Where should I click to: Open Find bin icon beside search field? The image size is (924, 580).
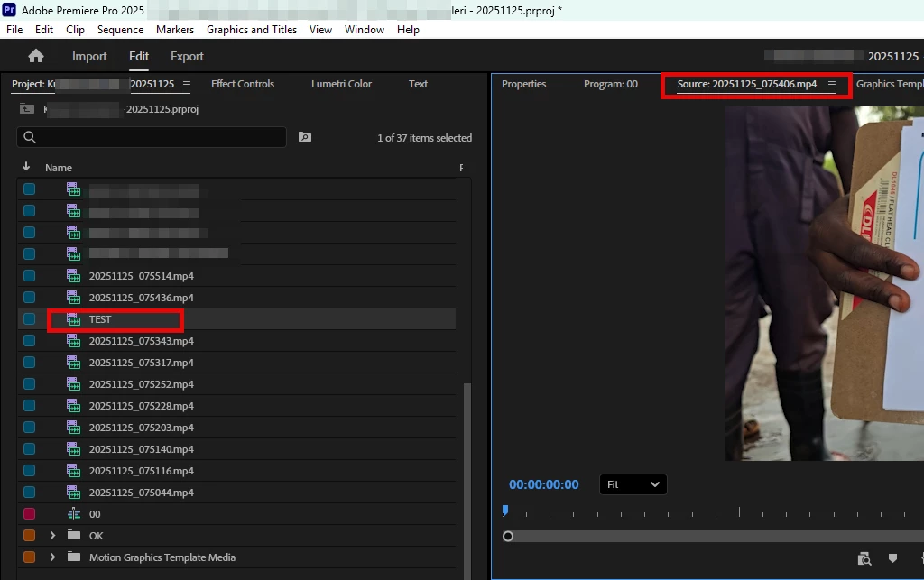(x=305, y=137)
